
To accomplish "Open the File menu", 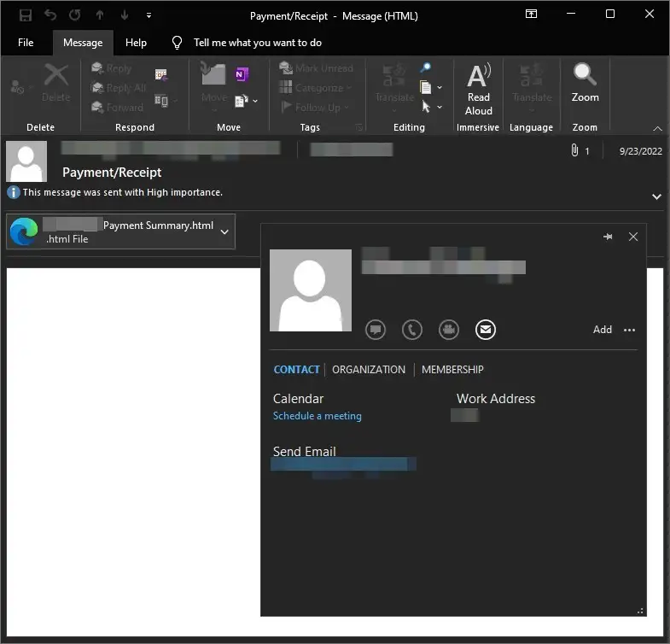I will tap(26, 43).
